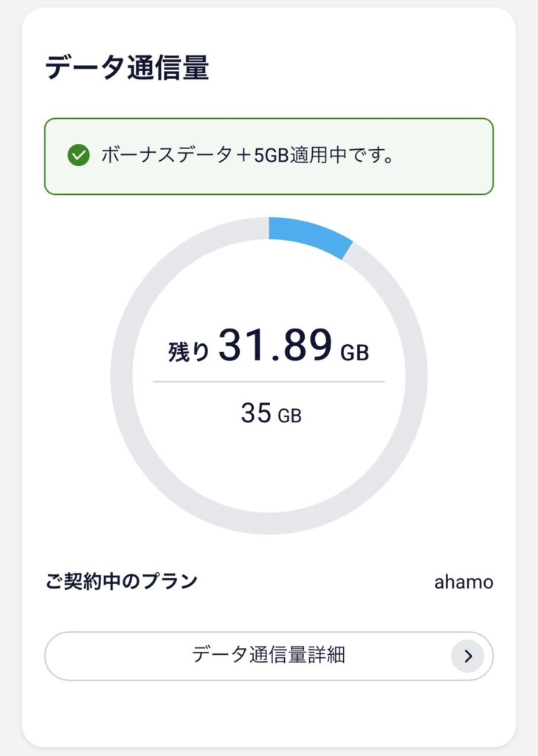Open the データ通信量詳細 button label
This screenshot has height=756, width=538.
point(269,655)
